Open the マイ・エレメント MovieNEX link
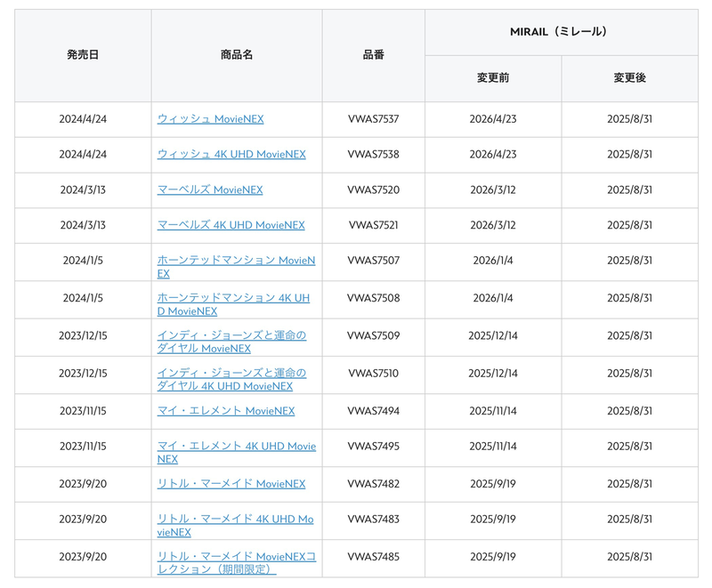 point(226,411)
